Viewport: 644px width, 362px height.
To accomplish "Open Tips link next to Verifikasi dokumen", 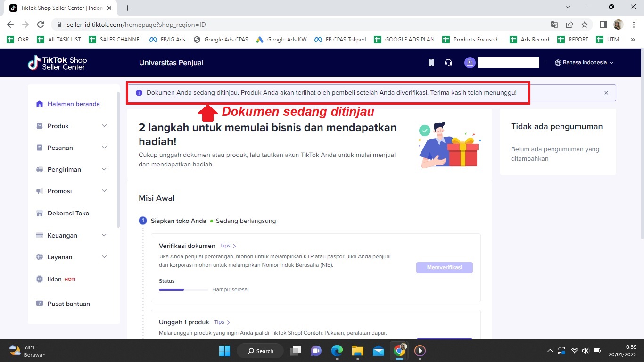I will 228,246.
